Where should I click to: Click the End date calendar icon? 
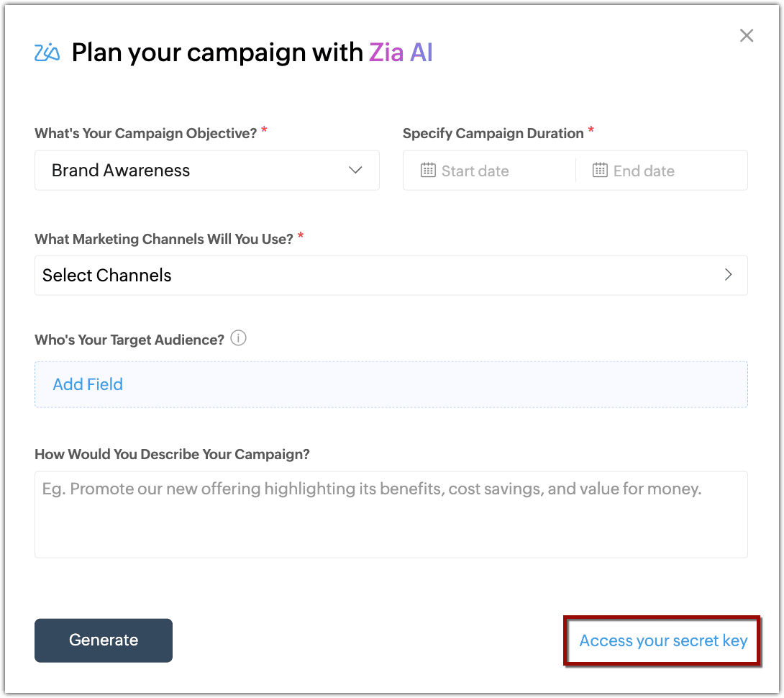(x=600, y=171)
